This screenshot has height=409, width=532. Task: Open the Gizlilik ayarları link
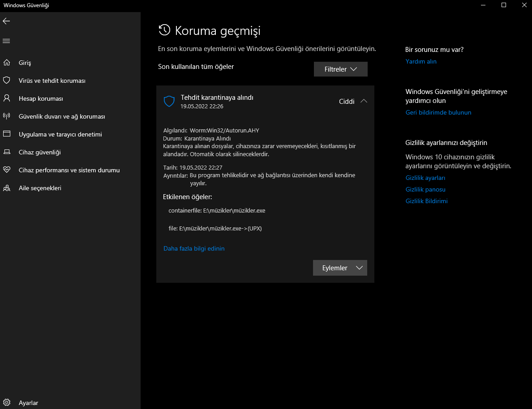tap(425, 178)
